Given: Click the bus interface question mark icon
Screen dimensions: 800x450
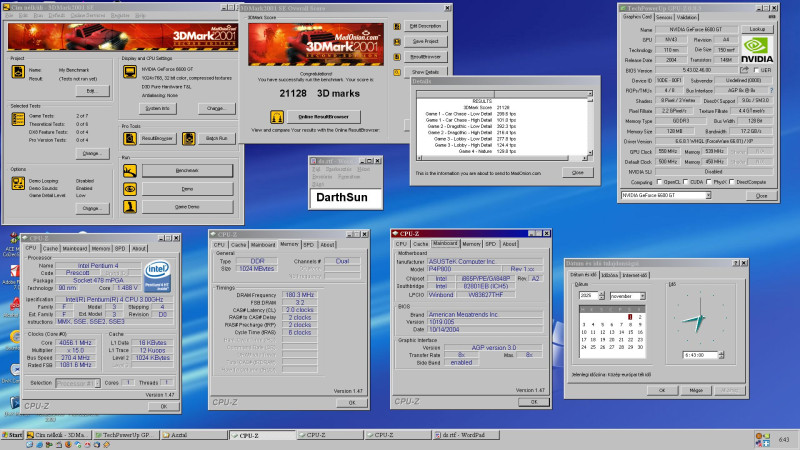Looking at the screenshot, I should pyautogui.click(x=773, y=89).
